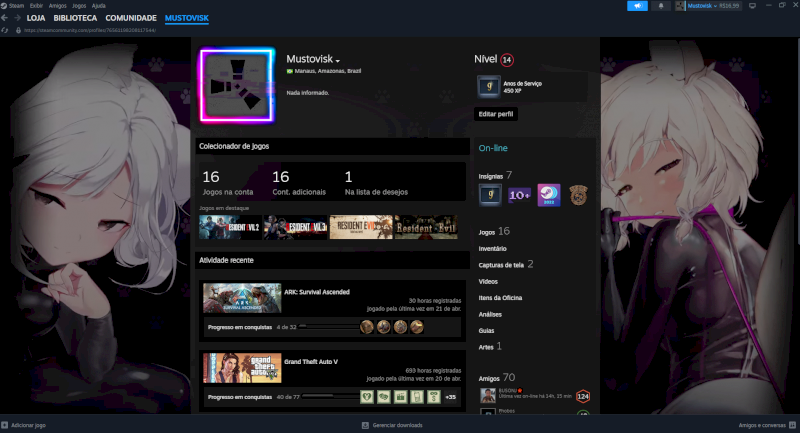Image resolution: width=800 pixels, height=433 pixels.
Task: Open the notifications bell
Action: pyautogui.click(x=661, y=6)
